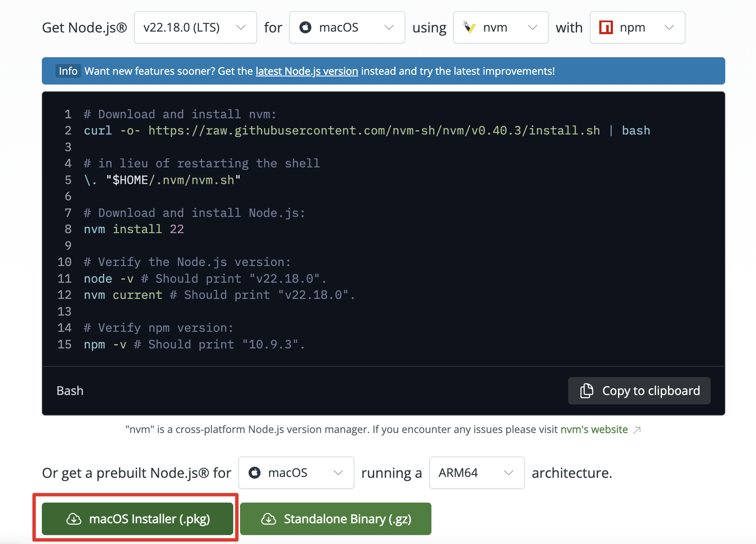Click the curl install command on line 2
This screenshot has height=544, width=756.
point(367,130)
